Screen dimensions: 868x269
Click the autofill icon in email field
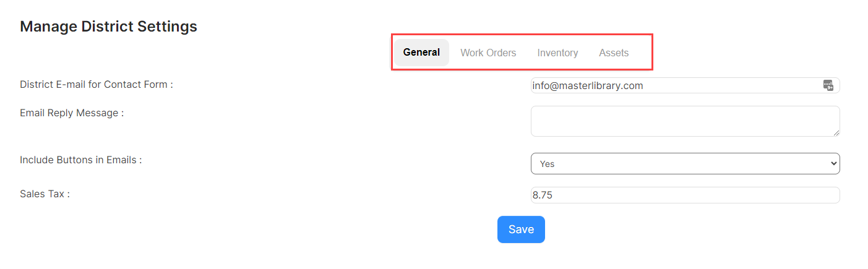pyautogui.click(x=828, y=85)
